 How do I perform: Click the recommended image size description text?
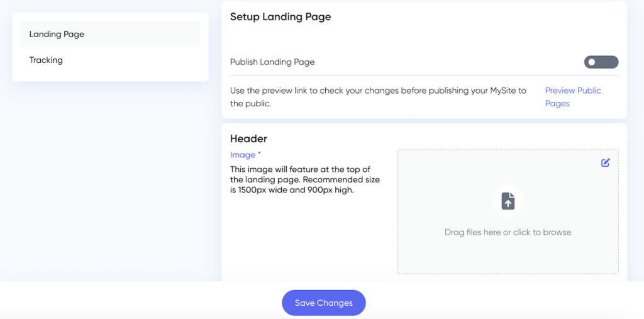pos(305,180)
